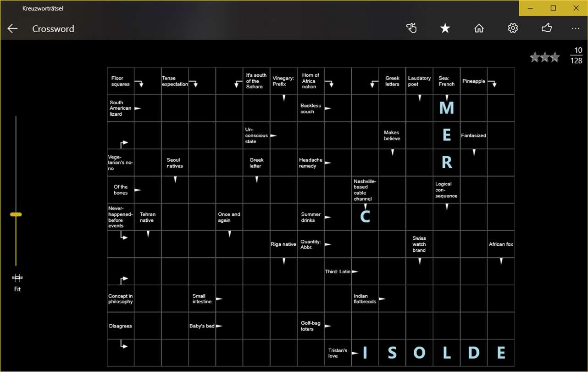
Task: Click the 10 of 128 progress counter
Action: (x=577, y=55)
